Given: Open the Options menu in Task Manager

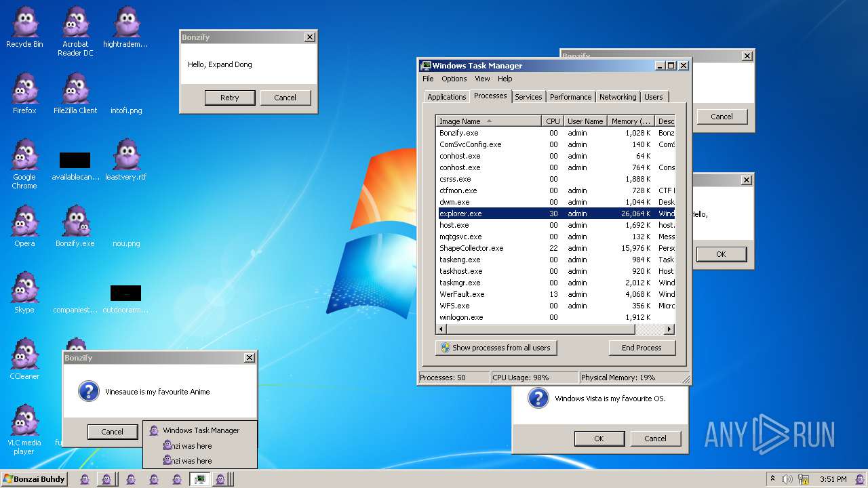Looking at the screenshot, I should [x=454, y=79].
